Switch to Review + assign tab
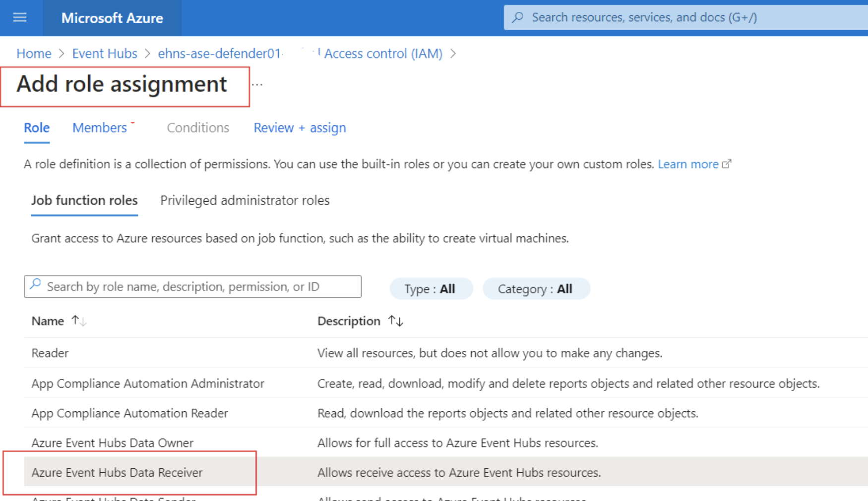This screenshot has width=868, height=501. click(x=300, y=128)
